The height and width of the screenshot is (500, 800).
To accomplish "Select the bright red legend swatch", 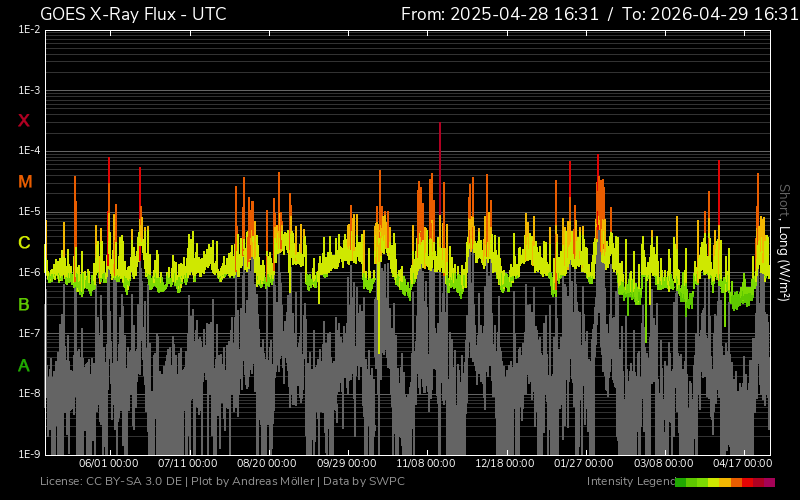I will (x=747, y=482).
